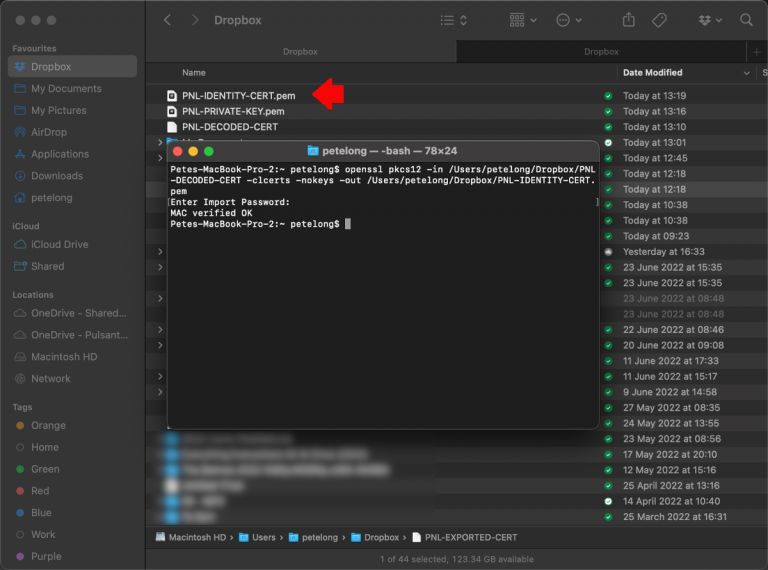The width and height of the screenshot is (768, 570).
Task: Toggle sort order chevron on Date Modified
Action: 746,73
